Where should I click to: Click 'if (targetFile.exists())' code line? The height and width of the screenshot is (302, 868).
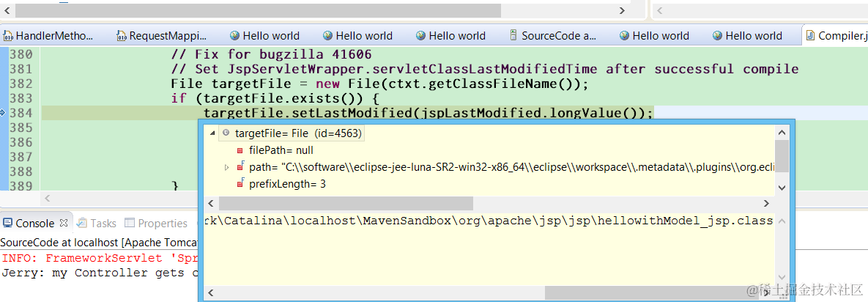274,99
